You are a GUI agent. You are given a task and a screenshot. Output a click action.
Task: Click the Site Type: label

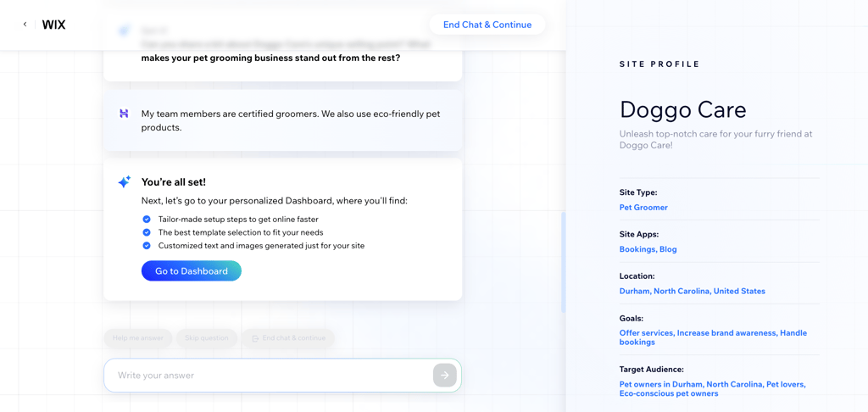[638, 192]
